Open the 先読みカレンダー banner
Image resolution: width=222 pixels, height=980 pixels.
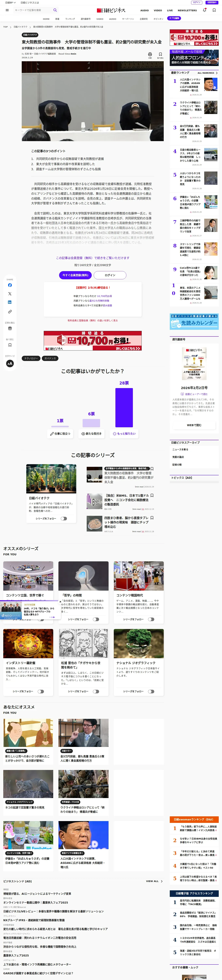194,321
